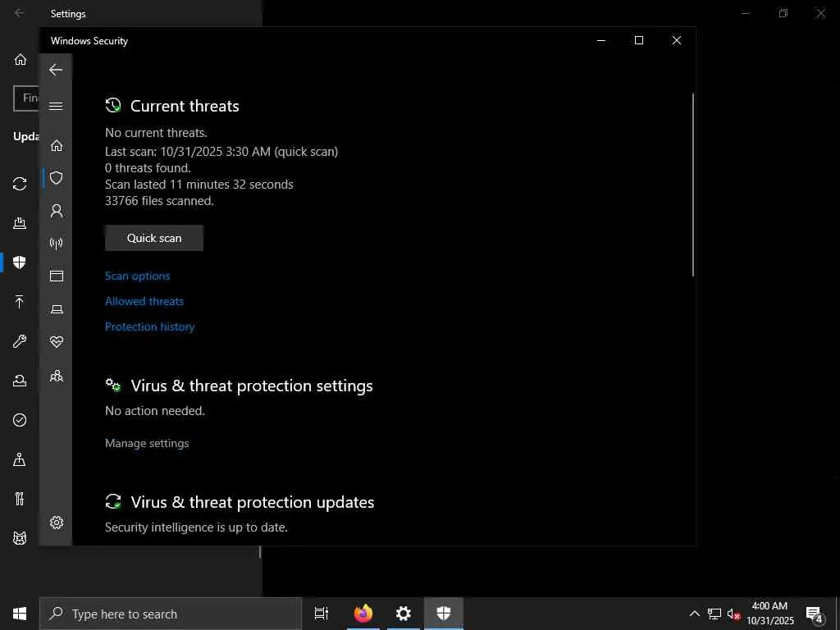Click Manage settings link
This screenshot has width=840, height=630.
pyautogui.click(x=148, y=443)
